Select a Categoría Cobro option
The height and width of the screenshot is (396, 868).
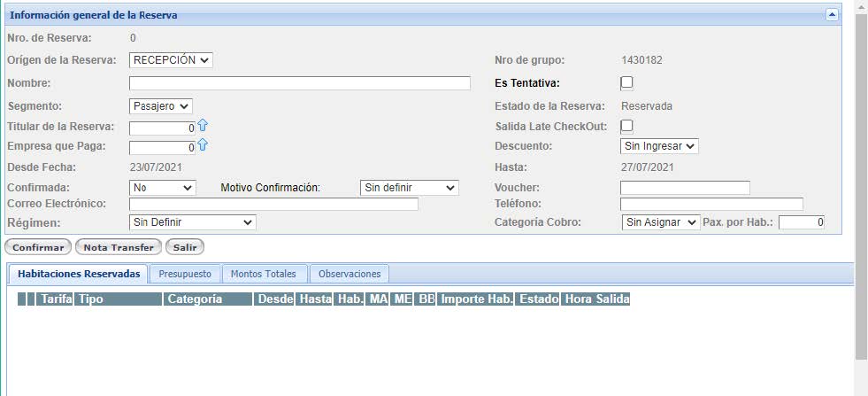(660, 222)
